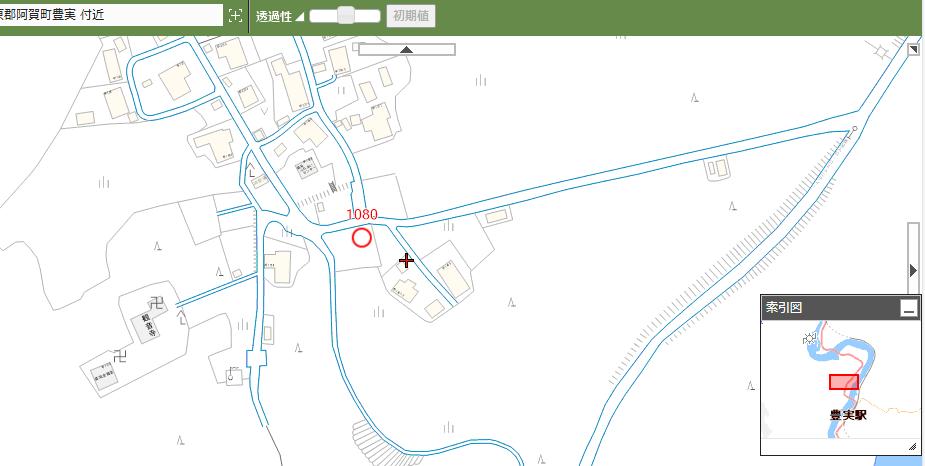Click the red extent rectangle in index map
Image resolution: width=925 pixels, height=466 pixels.
(843, 382)
